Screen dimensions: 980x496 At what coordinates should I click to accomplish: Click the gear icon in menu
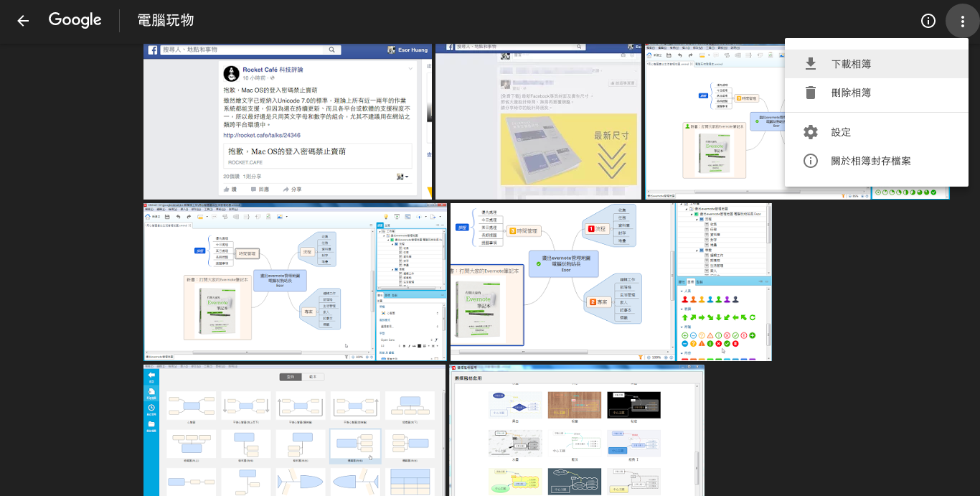click(x=811, y=132)
